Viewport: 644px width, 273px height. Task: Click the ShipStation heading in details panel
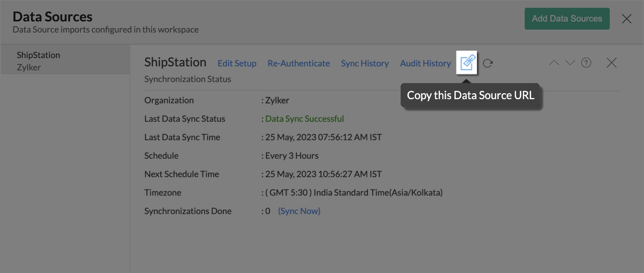pos(175,62)
